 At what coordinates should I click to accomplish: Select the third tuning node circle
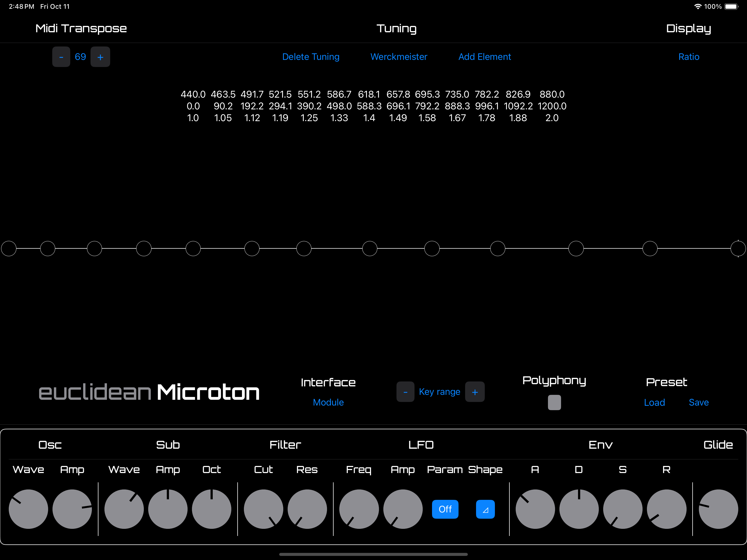click(x=95, y=249)
